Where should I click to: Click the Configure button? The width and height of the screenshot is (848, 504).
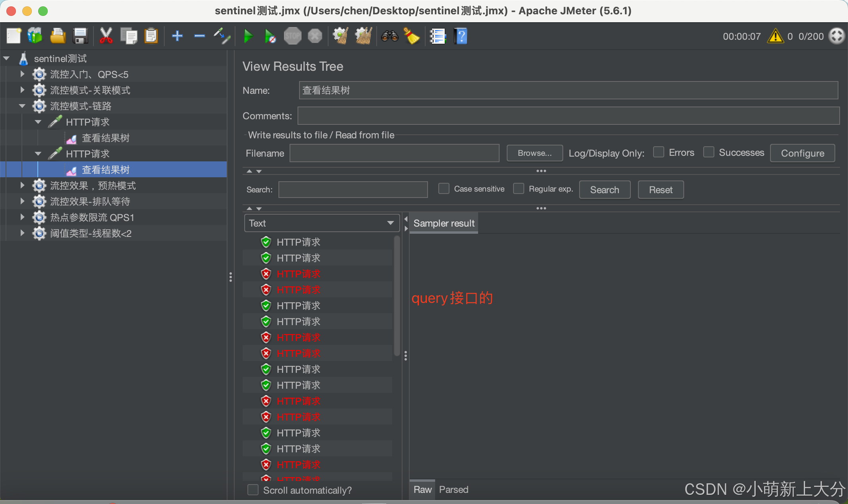[x=802, y=153]
